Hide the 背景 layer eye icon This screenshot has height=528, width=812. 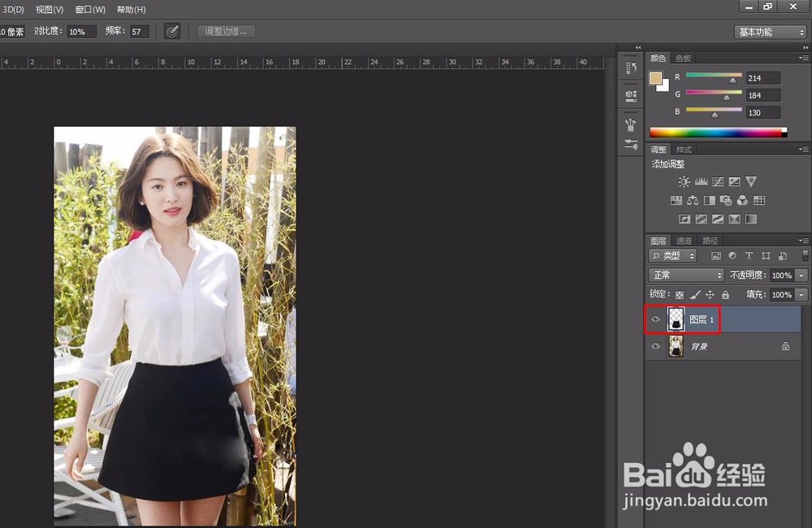(x=655, y=346)
